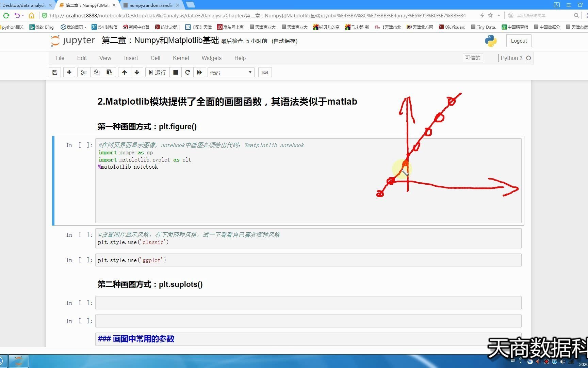Click the 可信的 trust indicator
Screen dimensions: 588x368
pos(473,58)
